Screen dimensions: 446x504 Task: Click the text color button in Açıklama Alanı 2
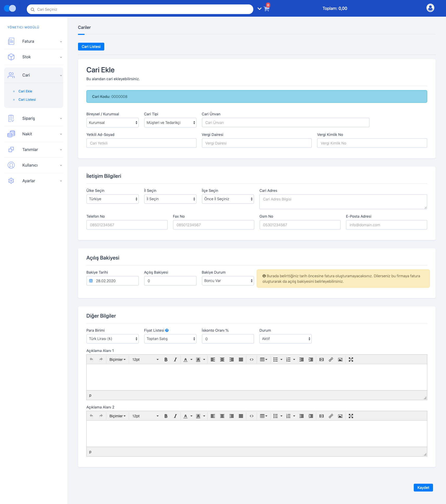pyautogui.click(x=185, y=416)
